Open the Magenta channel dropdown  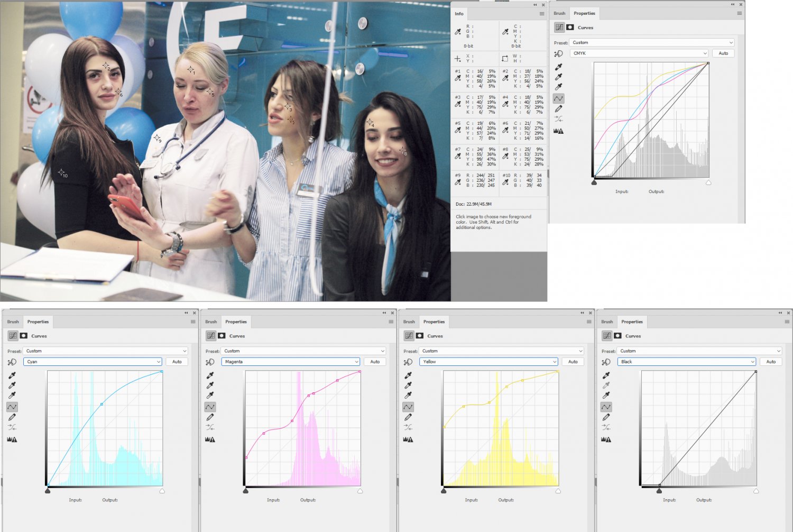tap(290, 362)
